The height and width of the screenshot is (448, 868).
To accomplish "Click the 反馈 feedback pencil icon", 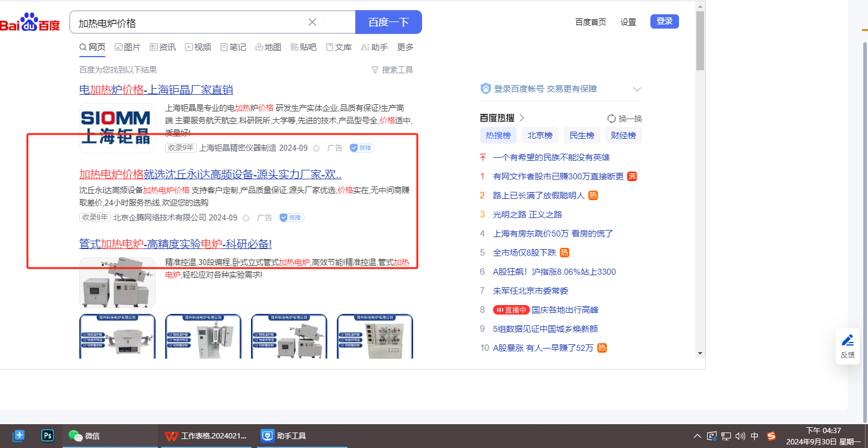I will click(x=847, y=341).
